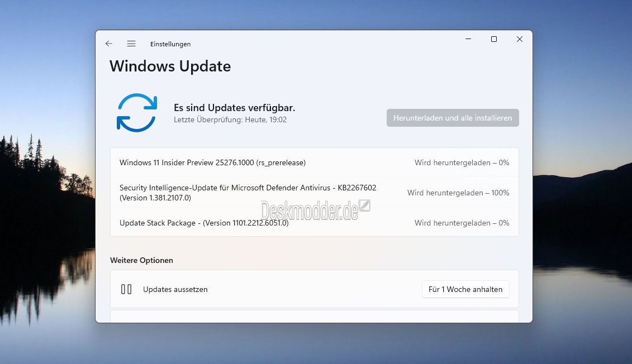Click the Insider Preview 0% download status
Screen dimensions: 632x364
tap(462, 162)
